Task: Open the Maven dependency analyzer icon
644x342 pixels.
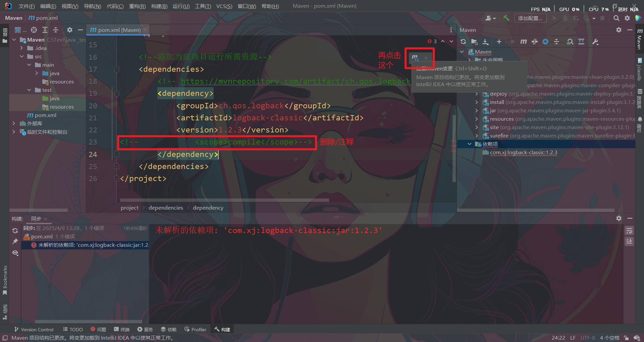Action: (570, 42)
